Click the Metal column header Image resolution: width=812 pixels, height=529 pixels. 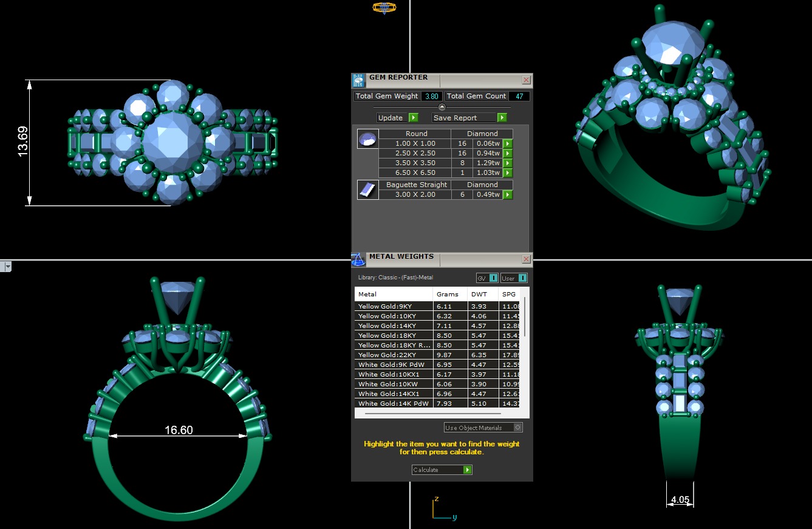(394, 294)
